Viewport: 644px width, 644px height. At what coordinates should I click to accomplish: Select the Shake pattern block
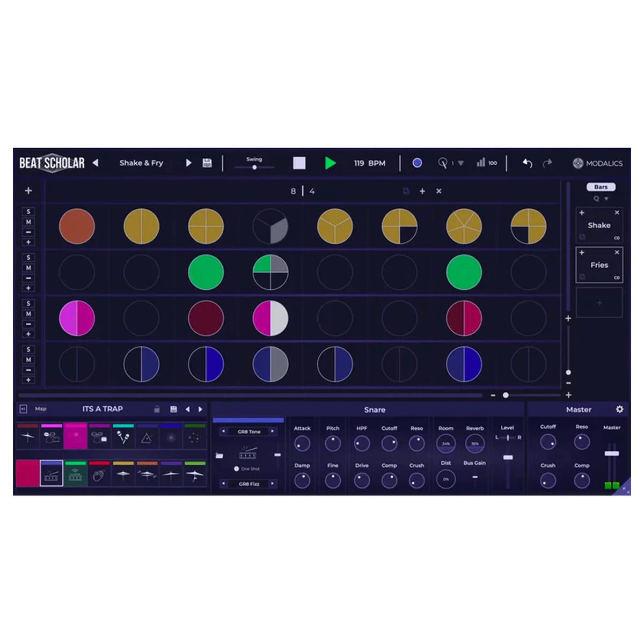599,225
